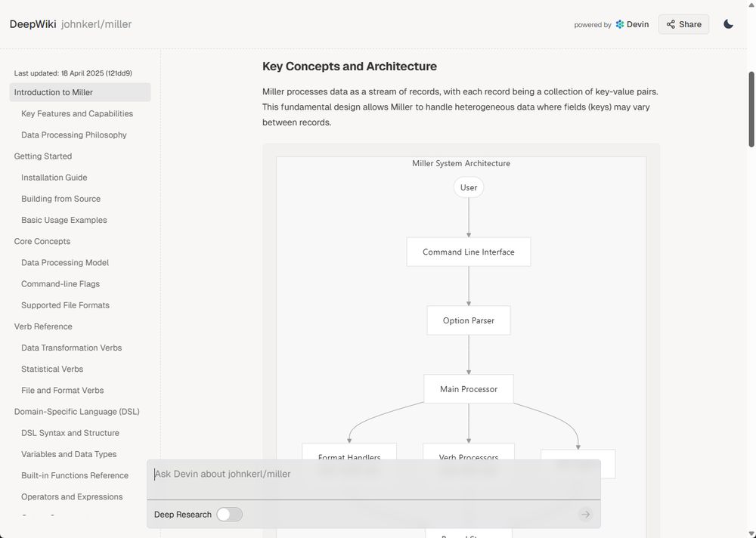Click the send arrow icon
This screenshot has width=756, height=538.
584,515
